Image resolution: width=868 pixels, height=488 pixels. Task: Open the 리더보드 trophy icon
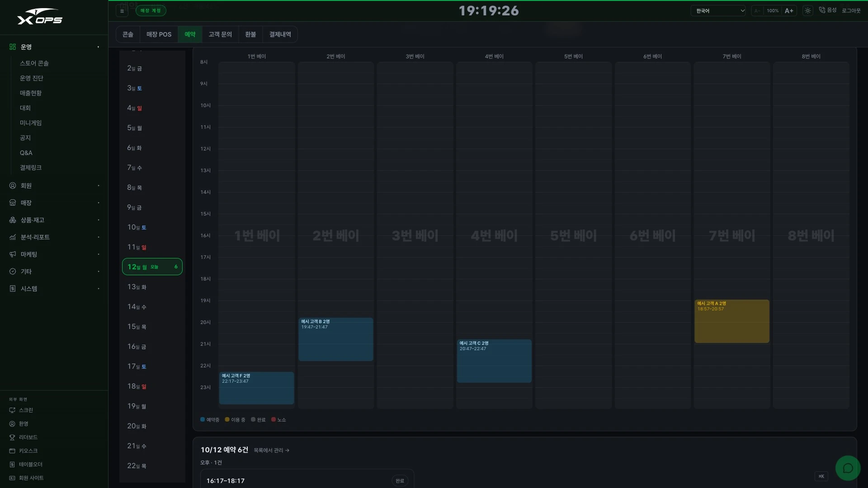pyautogui.click(x=12, y=437)
